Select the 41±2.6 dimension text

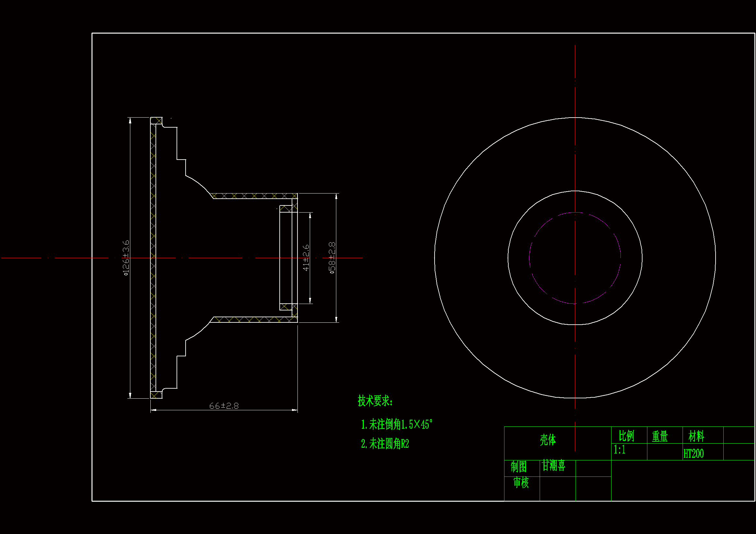click(x=306, y=257)
